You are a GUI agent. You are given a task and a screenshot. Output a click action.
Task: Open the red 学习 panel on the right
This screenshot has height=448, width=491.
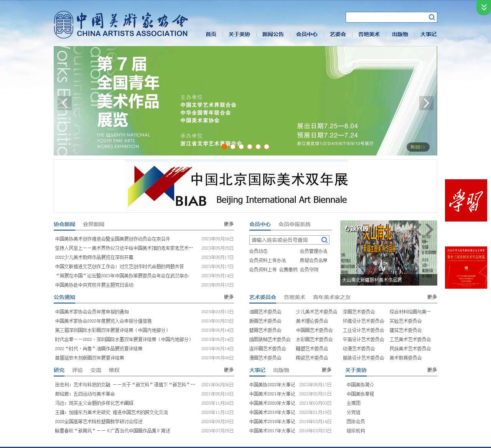tap(466, 200)
